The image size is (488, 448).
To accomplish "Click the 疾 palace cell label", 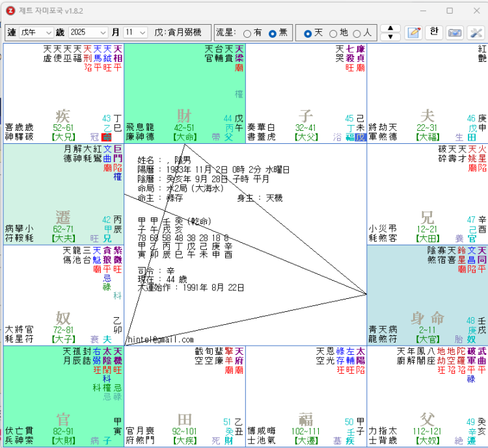I will pos(63,116).
